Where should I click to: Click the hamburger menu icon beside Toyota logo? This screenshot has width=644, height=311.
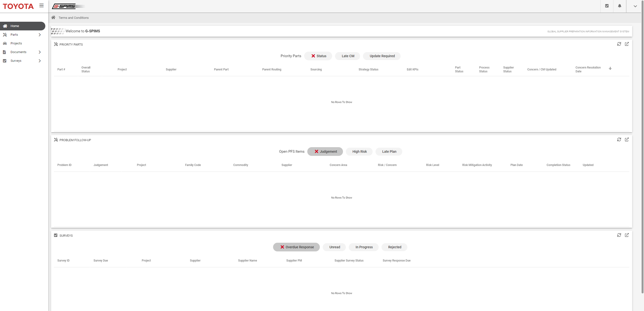[41, 6]
